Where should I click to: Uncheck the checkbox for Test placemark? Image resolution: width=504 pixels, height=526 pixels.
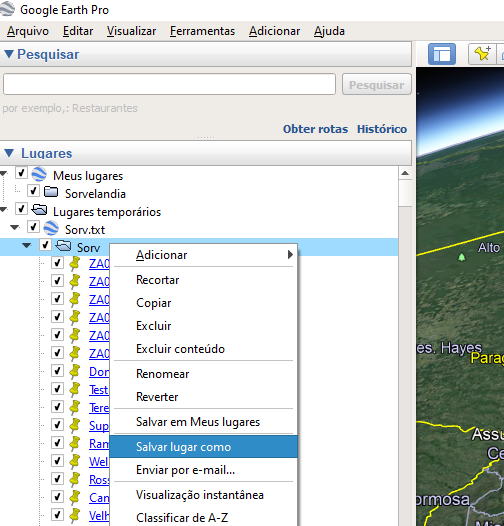57,389
